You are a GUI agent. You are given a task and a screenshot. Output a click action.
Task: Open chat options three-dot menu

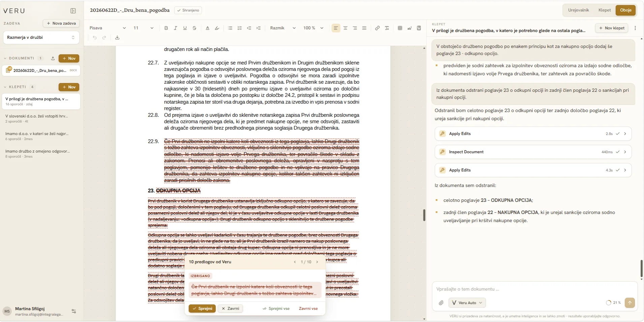click(635, 28)
